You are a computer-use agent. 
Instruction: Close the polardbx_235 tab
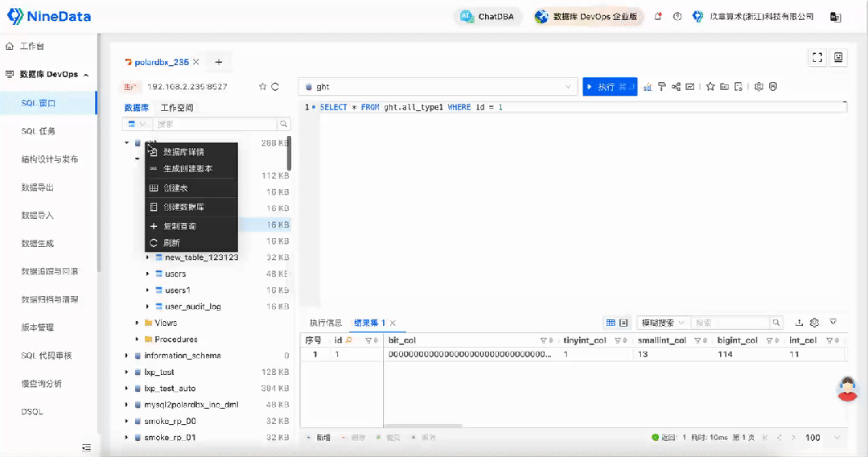click(x=196, y=62)
